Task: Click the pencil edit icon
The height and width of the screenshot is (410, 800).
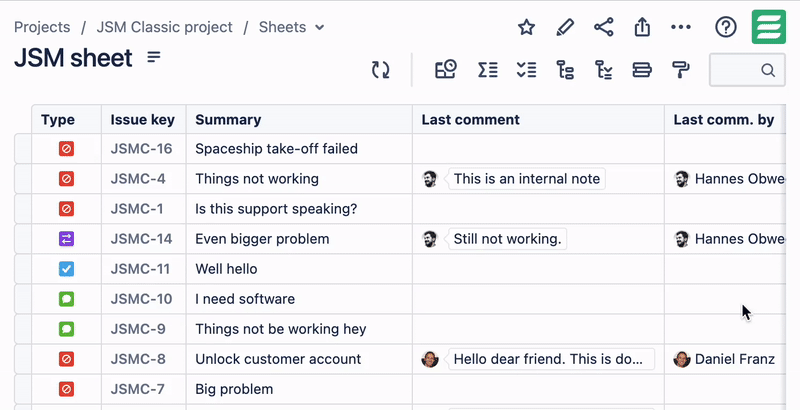Action: [x=565, y=28]
